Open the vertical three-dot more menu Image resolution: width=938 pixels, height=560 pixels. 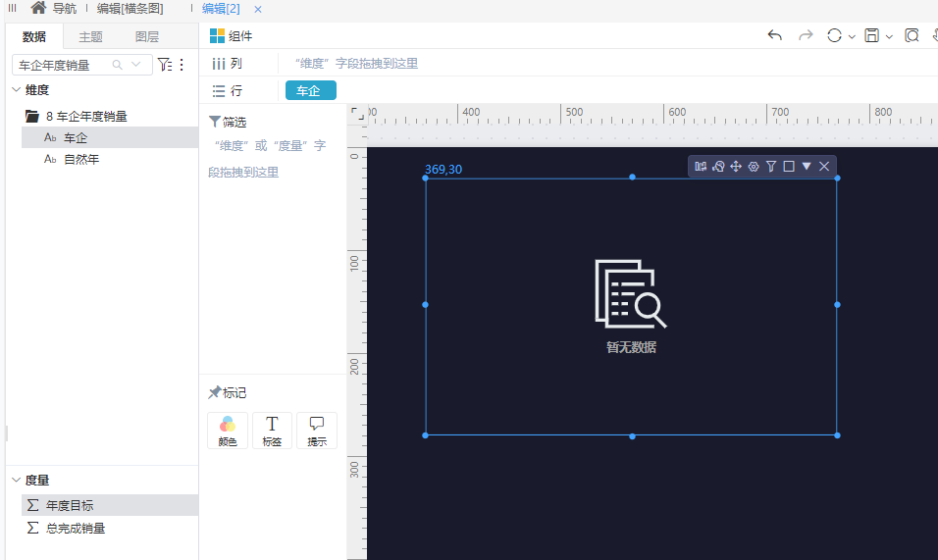[x=182, y=64]
